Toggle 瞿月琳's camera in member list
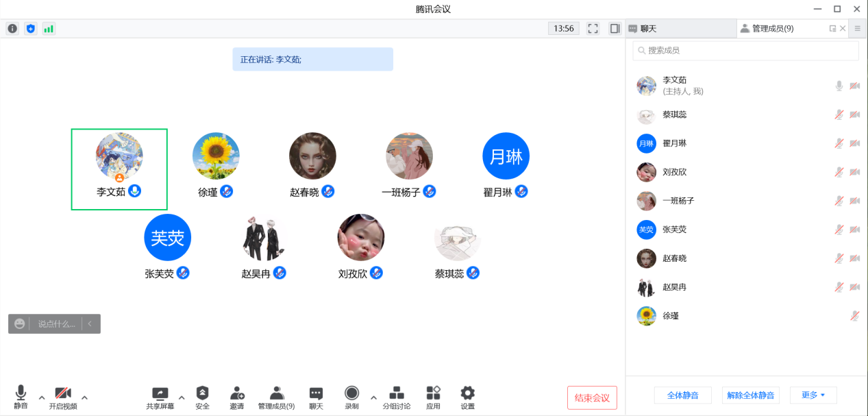The width and height of the screenshot is (868, 416). coord(855,143)
